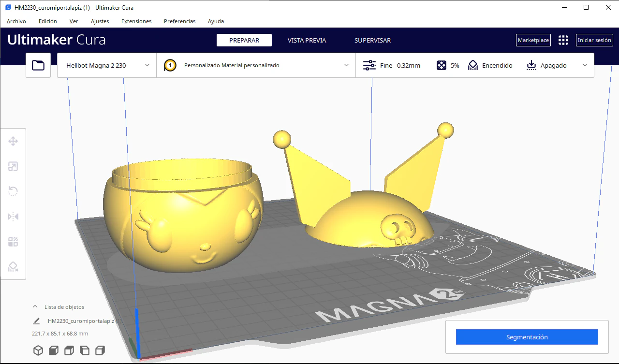Open the Marketplace button
The height and width of the screenshot is (364, 619).
533,40
